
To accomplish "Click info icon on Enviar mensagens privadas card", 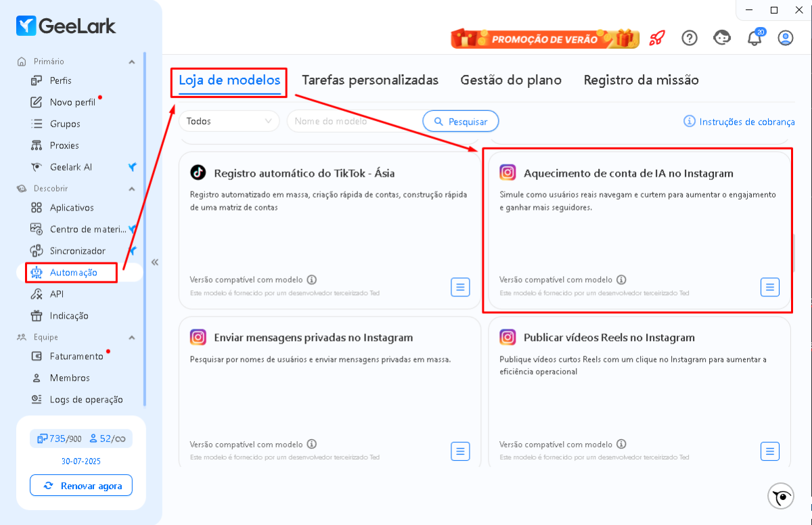I will [x=312, y=444].
